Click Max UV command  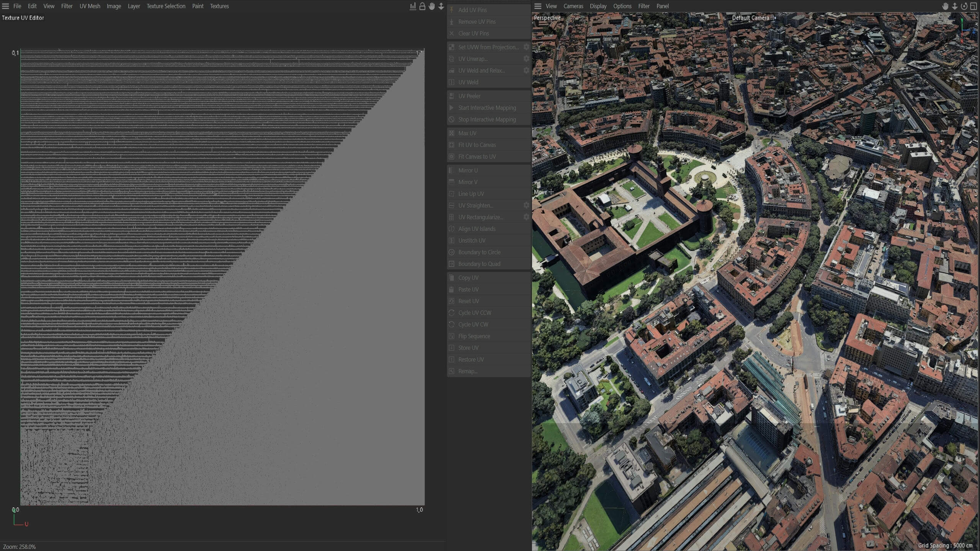point(488,133)
